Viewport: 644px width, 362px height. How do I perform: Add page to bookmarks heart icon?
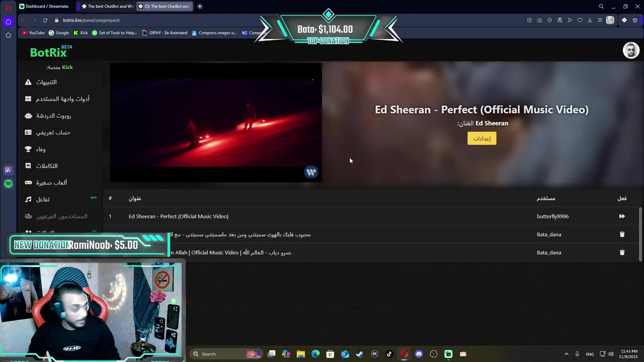(580, 20)
